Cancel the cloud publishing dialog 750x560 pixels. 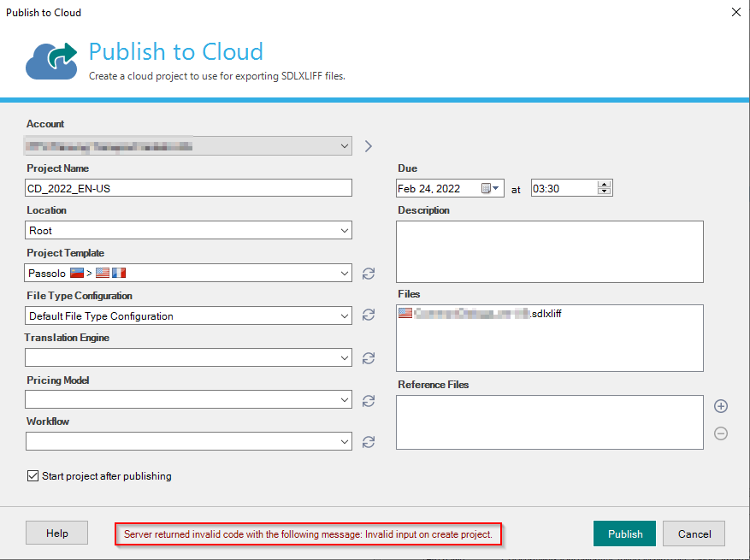(694, 533)
